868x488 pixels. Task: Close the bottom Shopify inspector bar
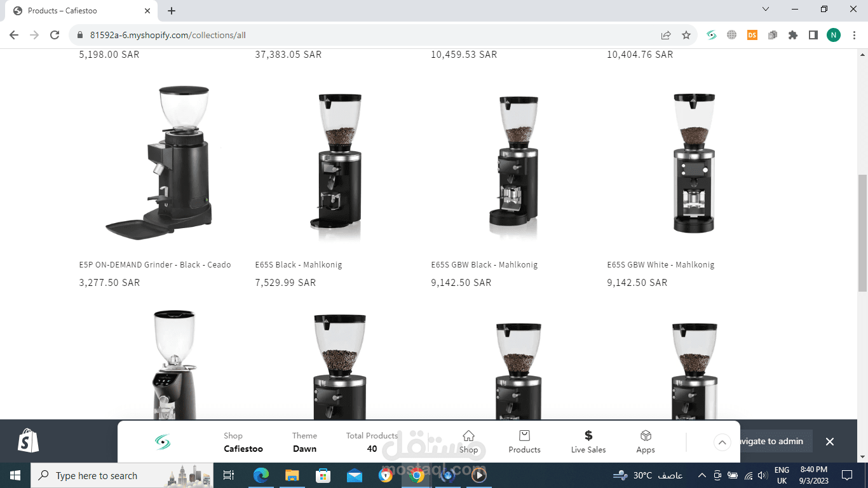(829, 441)
